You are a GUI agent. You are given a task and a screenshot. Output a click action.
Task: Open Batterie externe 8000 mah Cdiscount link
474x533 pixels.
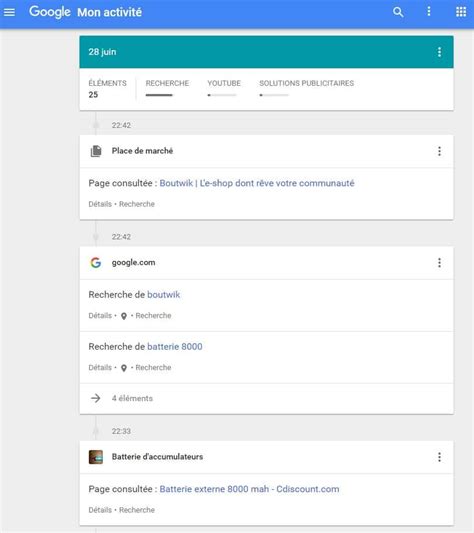tap(249, 489)
